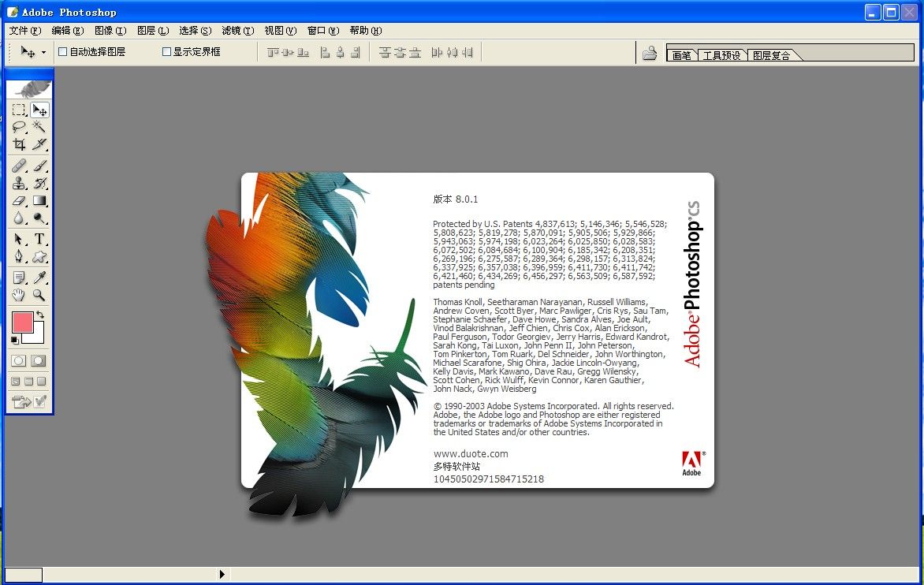
Task: Reset to default black and white colors
Action: point(15,340)
